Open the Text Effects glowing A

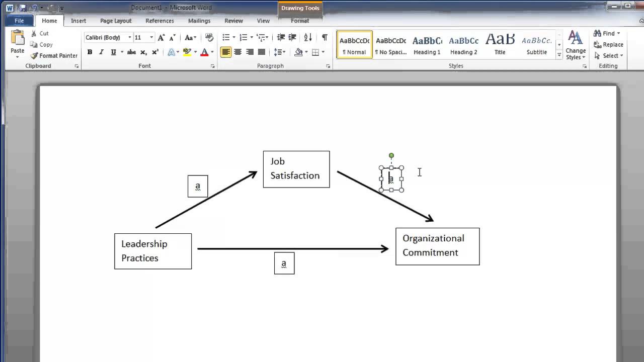click(171, 52)
